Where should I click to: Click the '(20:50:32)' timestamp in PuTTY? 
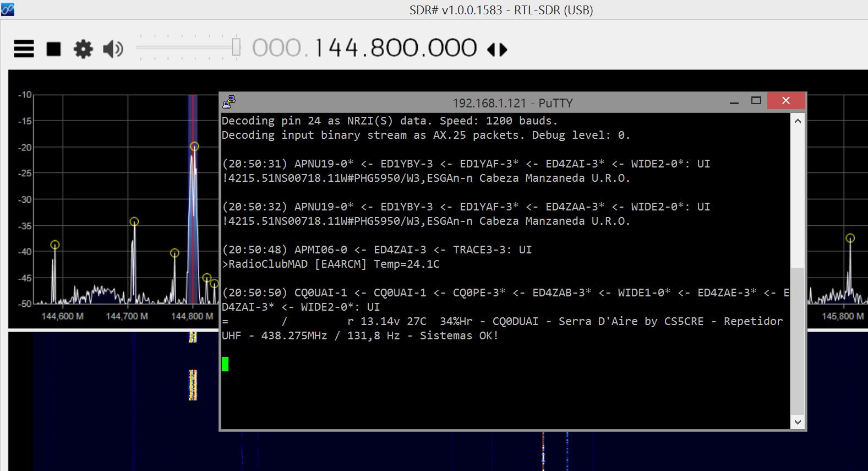click(x=255, y=207)
